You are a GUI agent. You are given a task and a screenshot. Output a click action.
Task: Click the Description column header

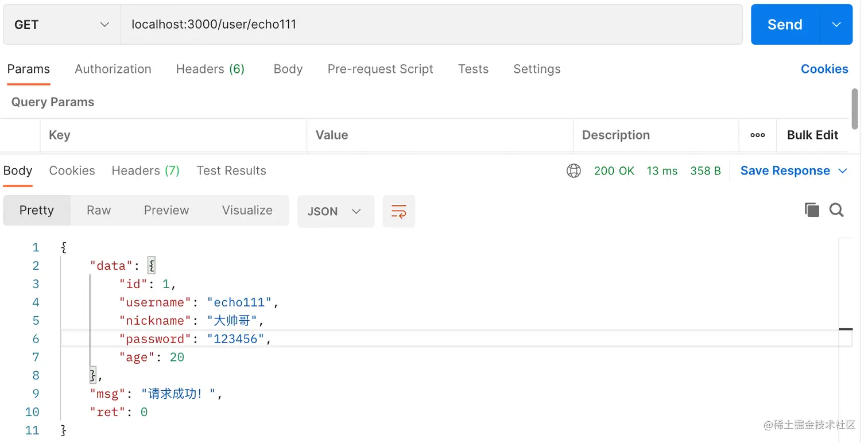tap(656, 135)
